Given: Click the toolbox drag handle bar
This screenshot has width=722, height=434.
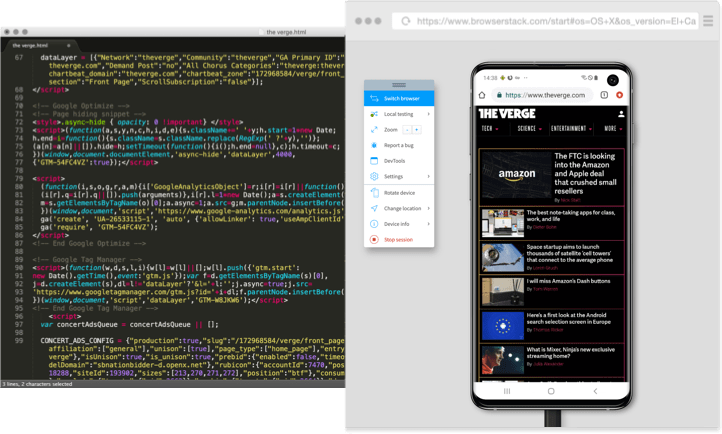Looking at the screenshot, I should (x=399, y=85).
